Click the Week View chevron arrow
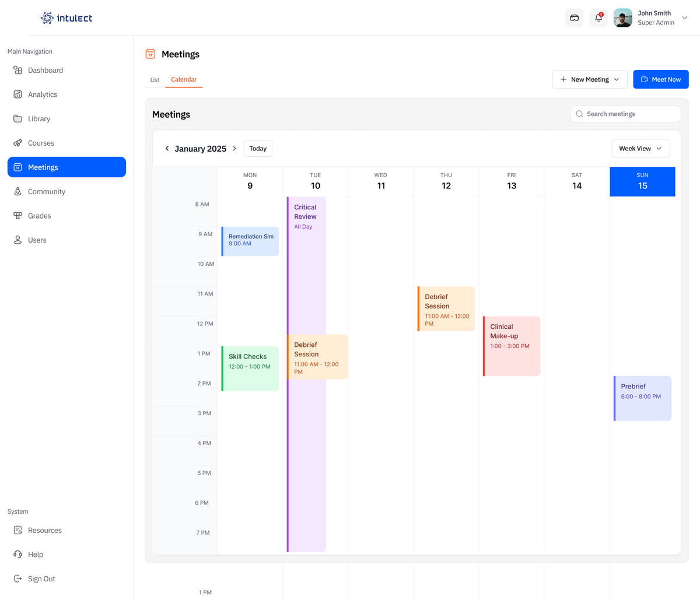Image resolution: width=700 pixels, height=600 pixels. pyautogui.click(x=659, y=149)
